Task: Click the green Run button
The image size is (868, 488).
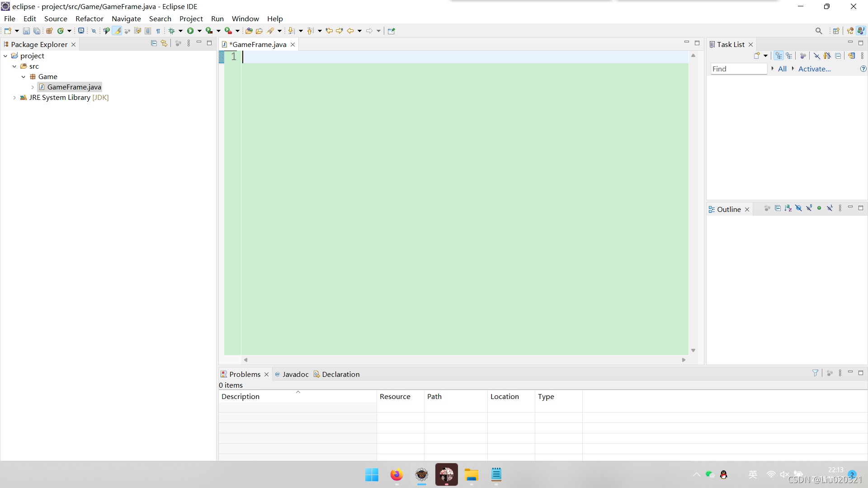Action: point(190,31)
